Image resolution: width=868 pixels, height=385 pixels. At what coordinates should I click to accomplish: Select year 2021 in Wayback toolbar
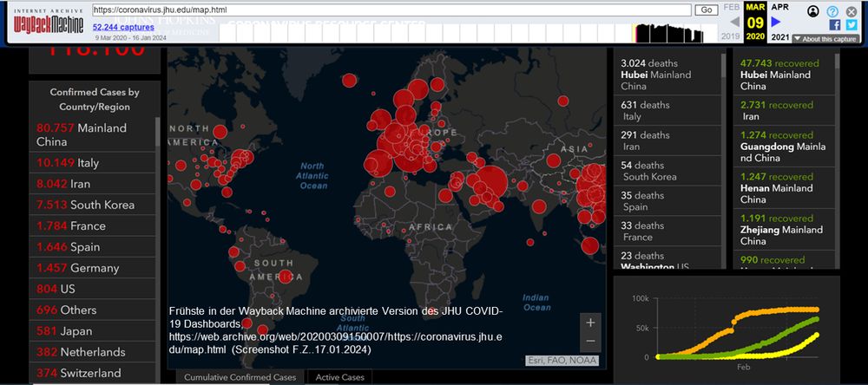pos(780,37)
